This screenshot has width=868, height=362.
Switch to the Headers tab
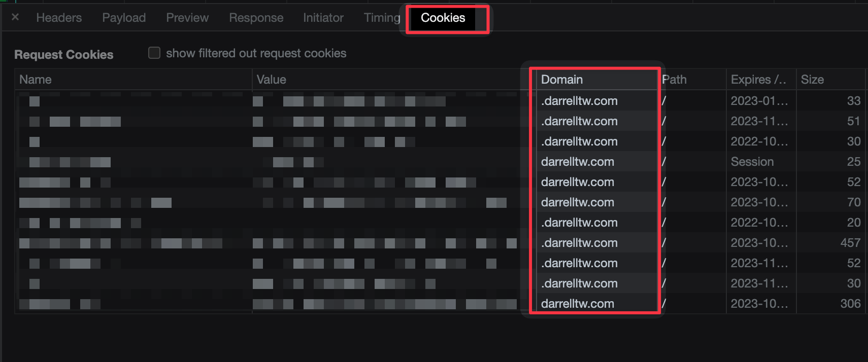tap(59, 18)
